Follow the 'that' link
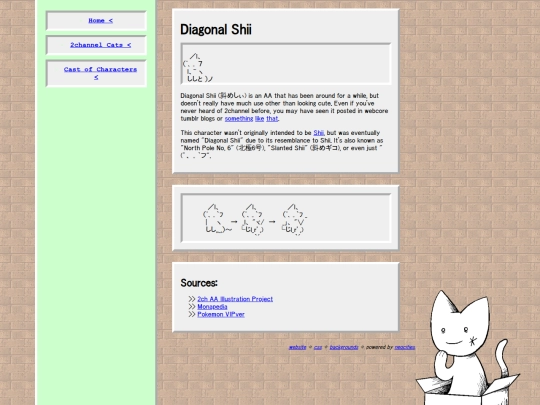The width and height of the screenshot is (540, 405). pos(272,118)
